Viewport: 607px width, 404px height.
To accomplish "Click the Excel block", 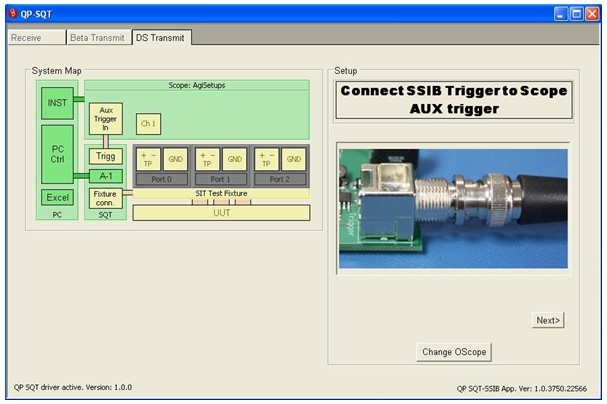I will click(x=57, y=197).
